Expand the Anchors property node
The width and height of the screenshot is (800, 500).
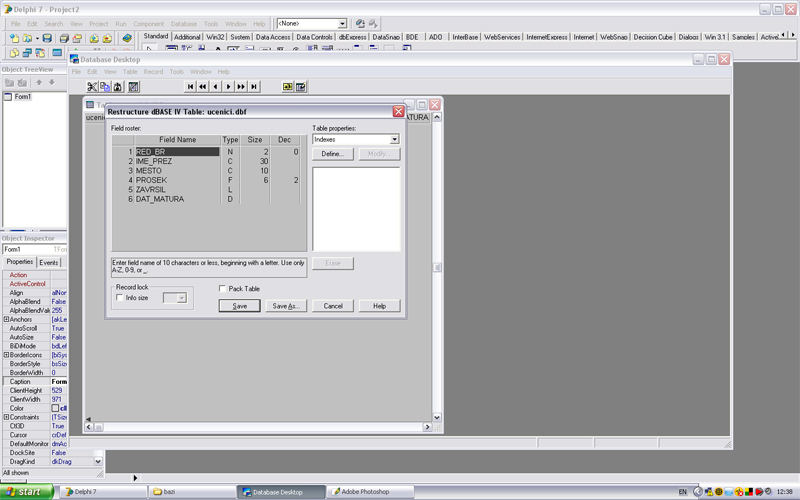[6, 319]
